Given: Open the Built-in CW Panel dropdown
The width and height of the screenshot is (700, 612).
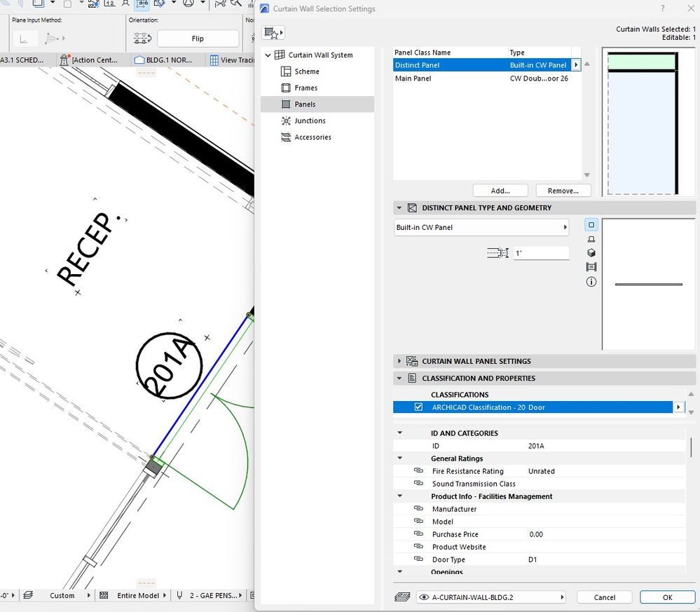Looking at the screenshot, I should click(x=481, y=228).
